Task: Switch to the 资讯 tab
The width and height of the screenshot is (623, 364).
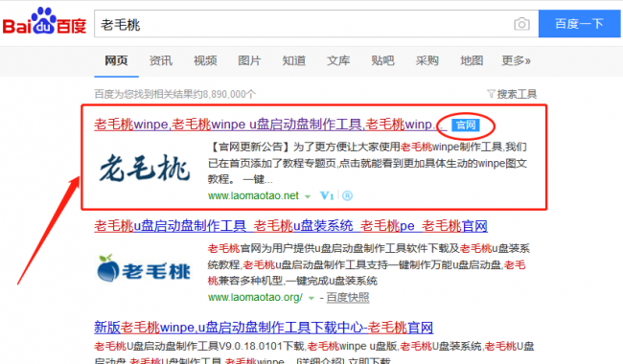Action: tap(160, 60)
